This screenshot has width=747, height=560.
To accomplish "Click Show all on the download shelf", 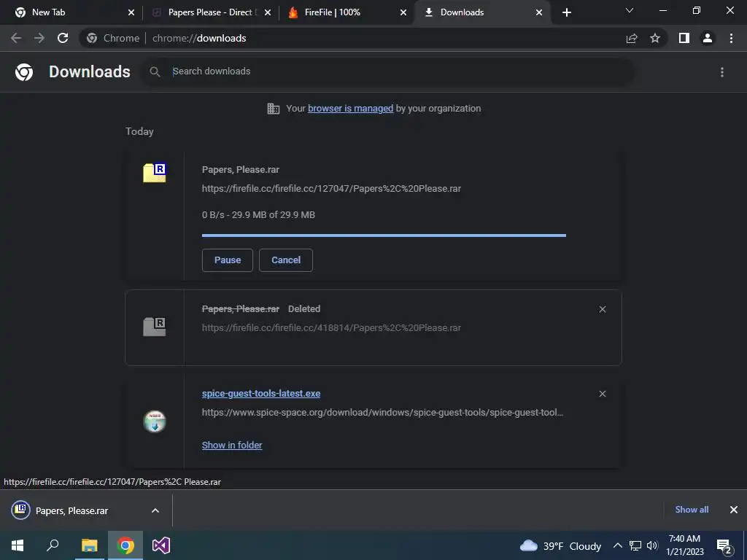I will point(692,510).
